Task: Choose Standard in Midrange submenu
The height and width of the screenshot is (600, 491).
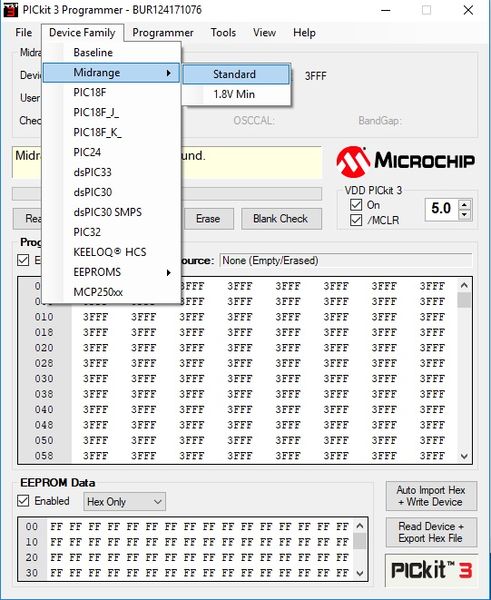Action: click(236, 74)
